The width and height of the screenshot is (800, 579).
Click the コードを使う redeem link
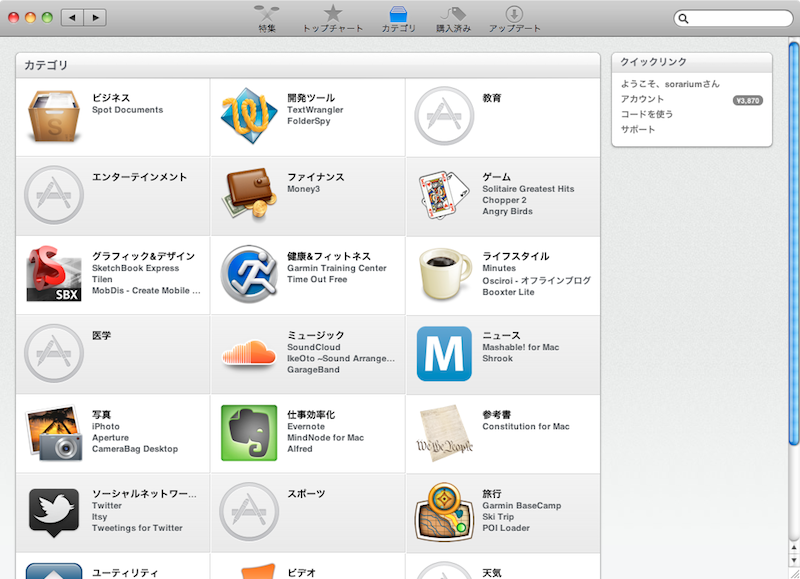pos(646,114)
